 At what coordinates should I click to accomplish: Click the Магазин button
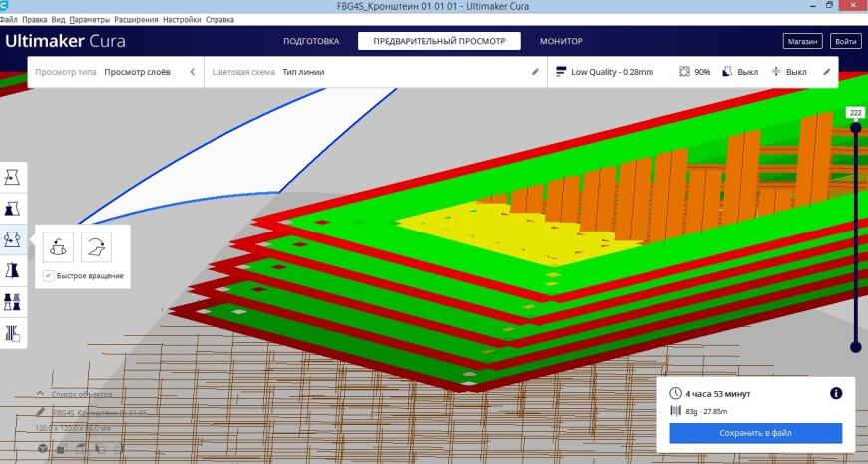coord(803,42)
